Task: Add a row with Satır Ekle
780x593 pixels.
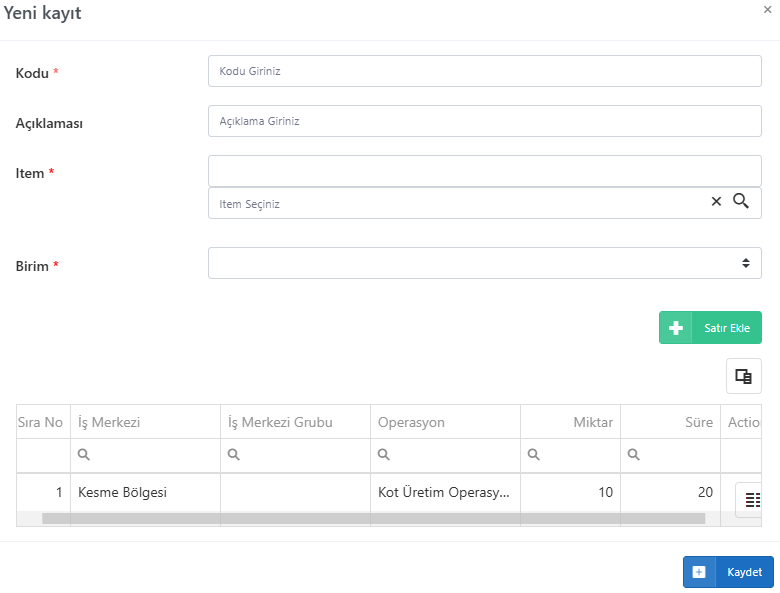Action: [x=710, y=328]
